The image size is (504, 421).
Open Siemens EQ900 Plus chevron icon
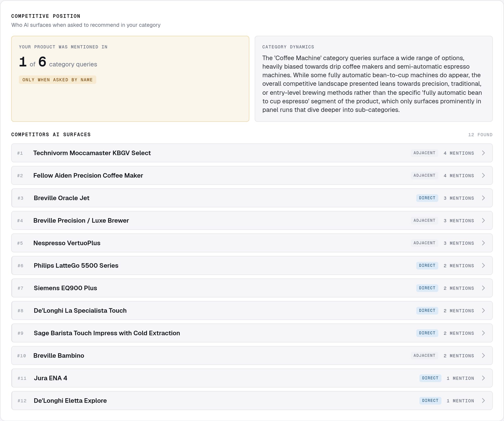click(x=483, y=288)
